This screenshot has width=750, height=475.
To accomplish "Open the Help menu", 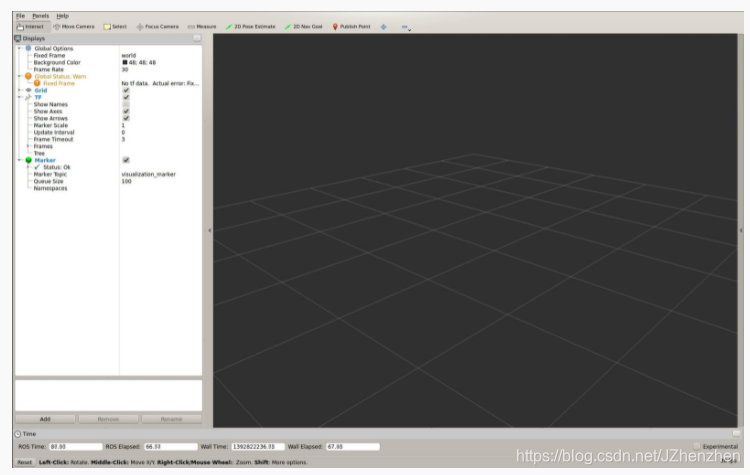I will coord(63,16).
